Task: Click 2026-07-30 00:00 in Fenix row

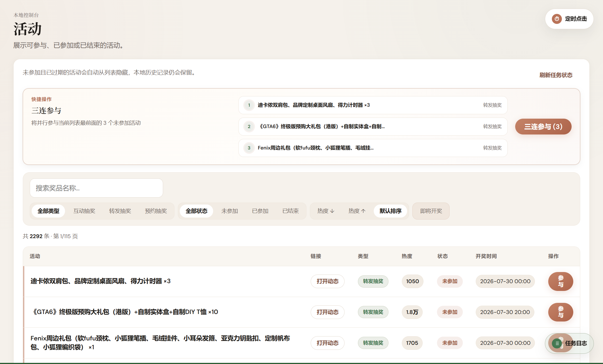Action: coord(505,343)
